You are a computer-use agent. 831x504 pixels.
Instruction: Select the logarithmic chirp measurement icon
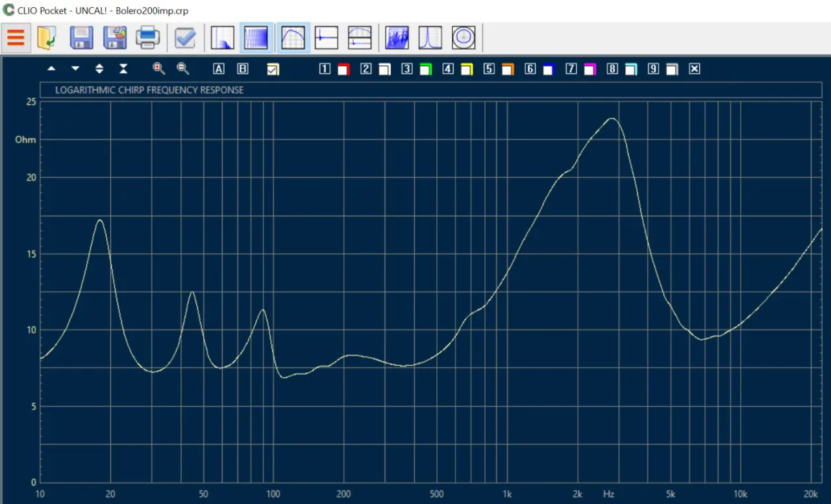[x=256, y=38]
